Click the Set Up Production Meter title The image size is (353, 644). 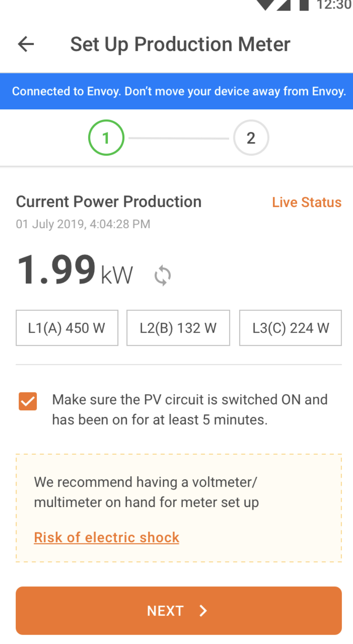tap(180, 44)
